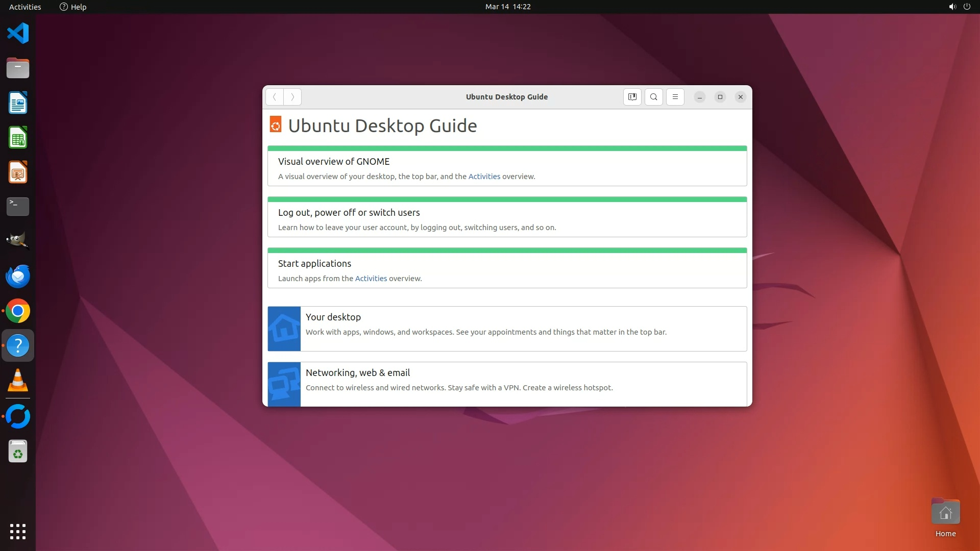The width and height of the screenshot is (980, 551).
Task: Open Log out, power off or switch users
Action: (x=349, y=213)
